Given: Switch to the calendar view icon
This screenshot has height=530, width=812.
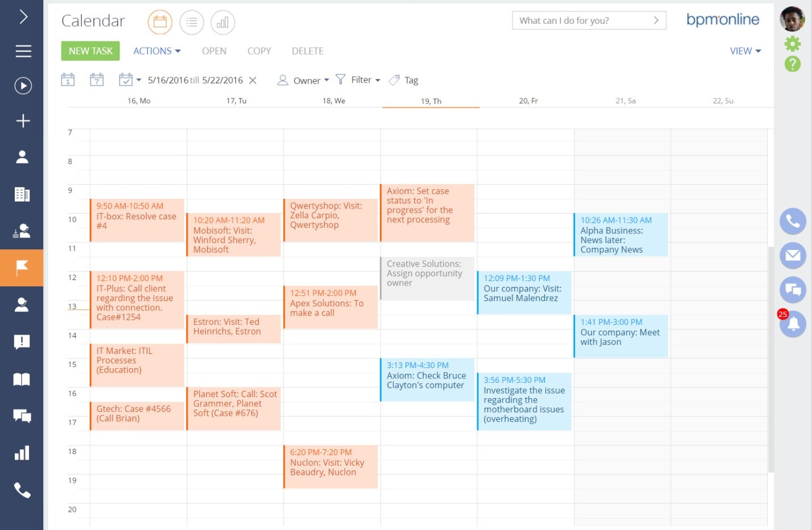Looking at the screenshot, I should click(x=160, y=22).
